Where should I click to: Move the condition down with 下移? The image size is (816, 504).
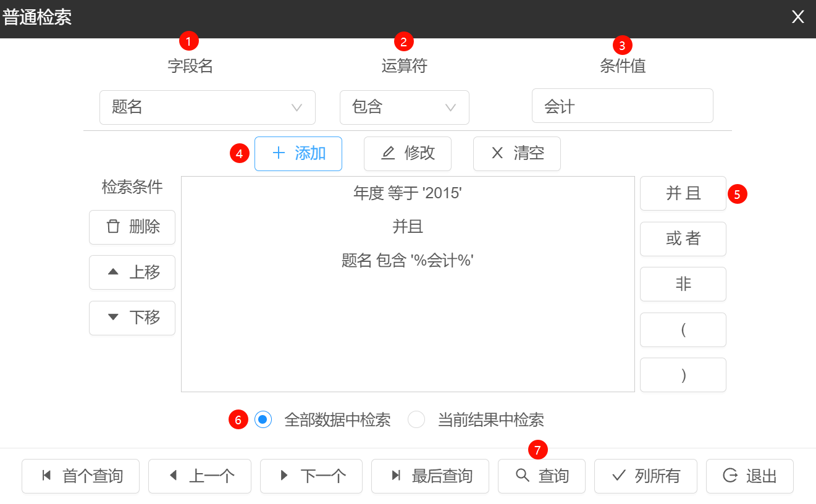(132, 317)
